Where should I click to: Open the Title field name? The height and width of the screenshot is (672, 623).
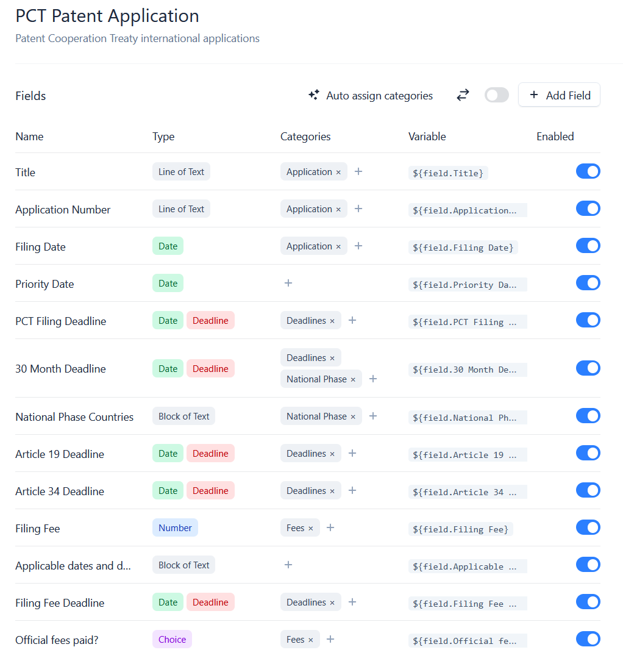(x=25, y=173)
